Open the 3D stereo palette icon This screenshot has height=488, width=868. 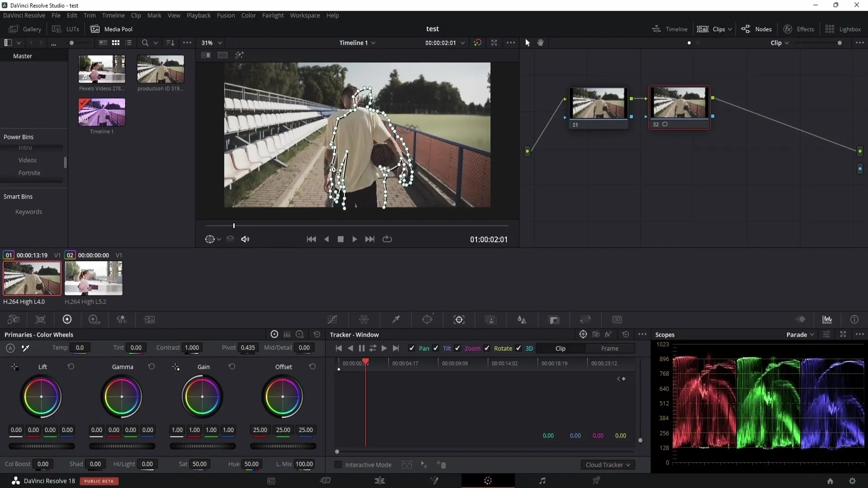tap(617, 319)
